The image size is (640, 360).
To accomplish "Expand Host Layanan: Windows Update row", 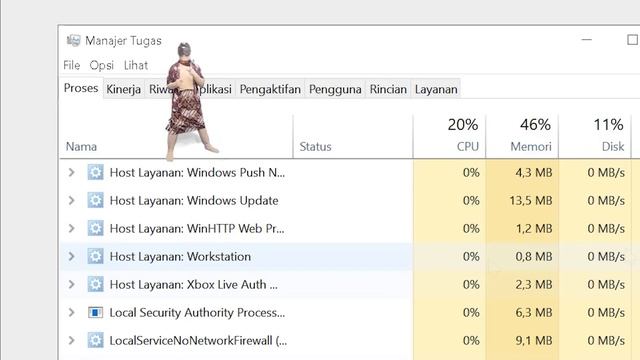I will point(71,200).
